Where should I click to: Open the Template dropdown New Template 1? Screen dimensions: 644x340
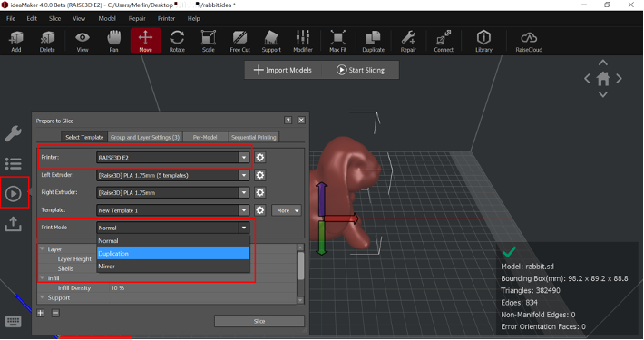(172, 210)
